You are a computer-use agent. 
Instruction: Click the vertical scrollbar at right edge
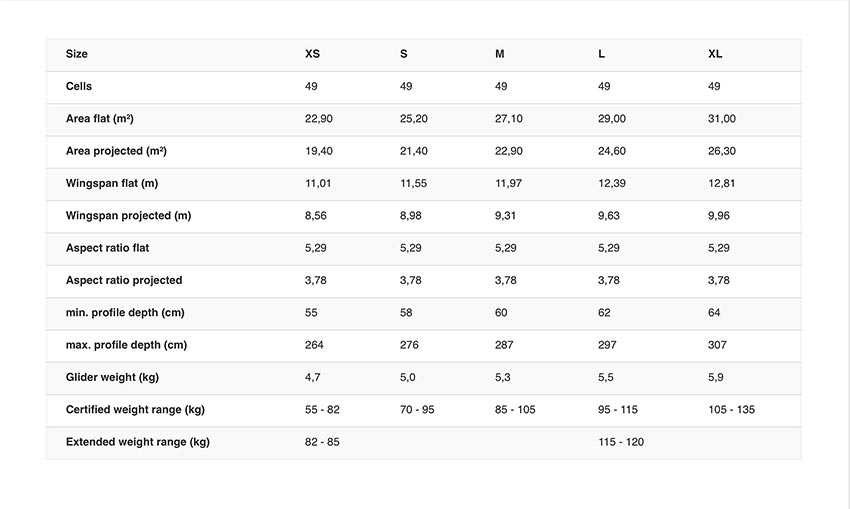pos(846,255)
